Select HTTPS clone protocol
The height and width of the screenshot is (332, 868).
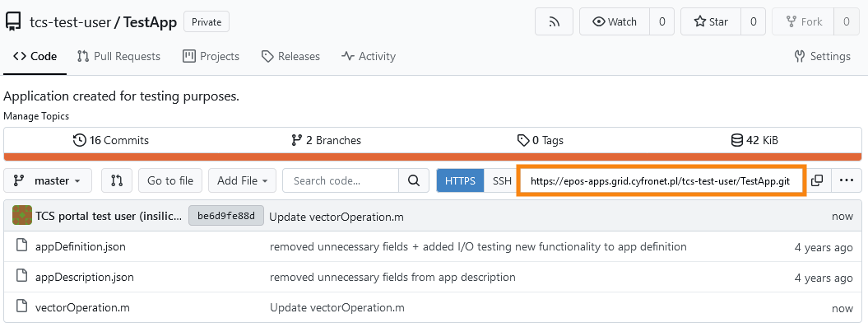coord(460,180)
